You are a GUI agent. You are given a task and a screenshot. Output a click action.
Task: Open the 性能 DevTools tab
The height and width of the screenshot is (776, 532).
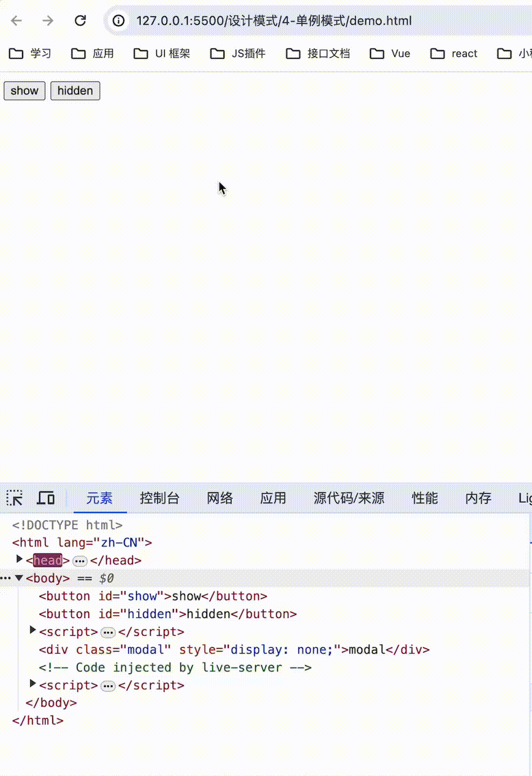click(x=425, y=498)
